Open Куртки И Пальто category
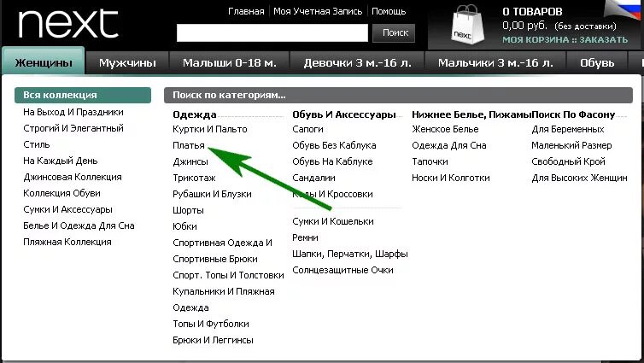This screenshot has width=644, height=363. tap(210, 129)
